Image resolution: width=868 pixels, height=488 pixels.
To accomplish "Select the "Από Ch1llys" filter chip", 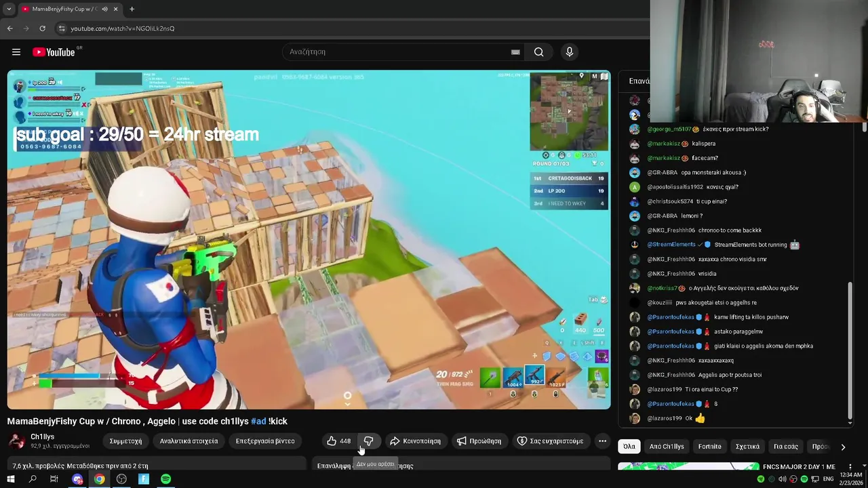I will (667, 447).
